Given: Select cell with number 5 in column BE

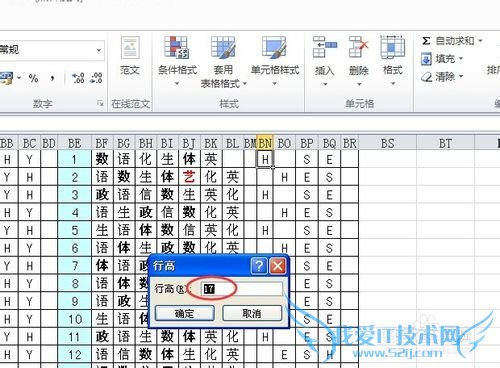Looking at the screenshot, I should [x=74, y=230].
